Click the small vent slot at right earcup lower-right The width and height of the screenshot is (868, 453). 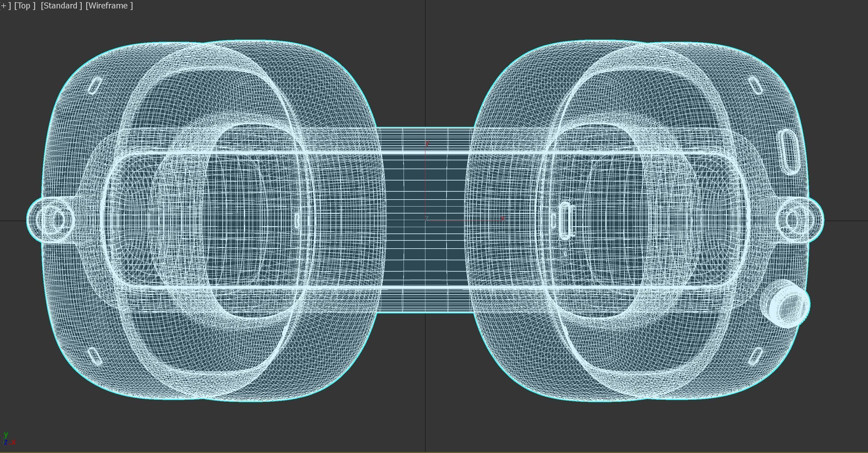tap(755, 356)
